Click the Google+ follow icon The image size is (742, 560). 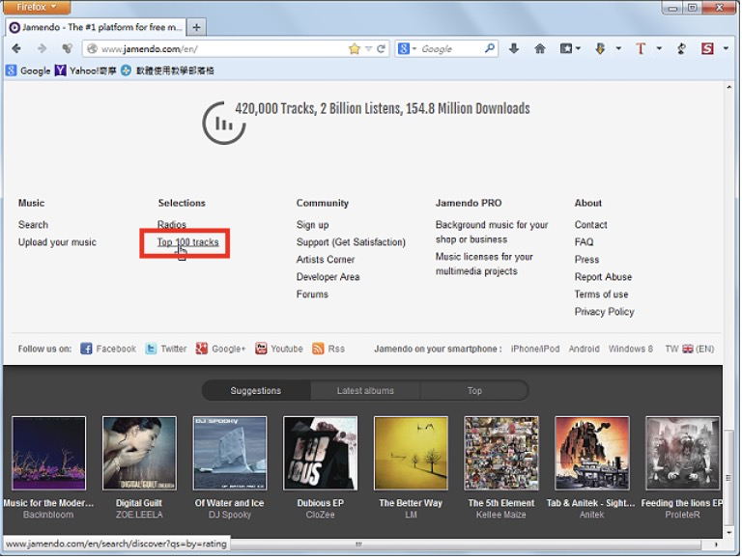click(x=202, y=350)
